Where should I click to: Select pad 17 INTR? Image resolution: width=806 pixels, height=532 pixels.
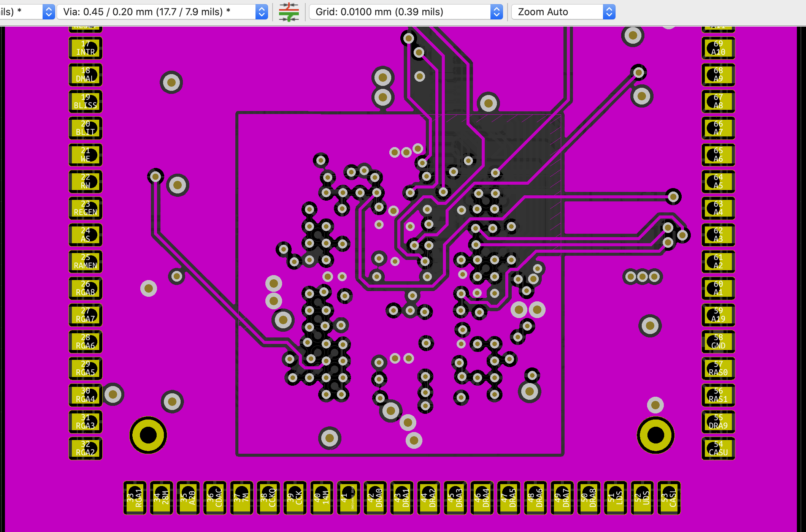point(86,48)
